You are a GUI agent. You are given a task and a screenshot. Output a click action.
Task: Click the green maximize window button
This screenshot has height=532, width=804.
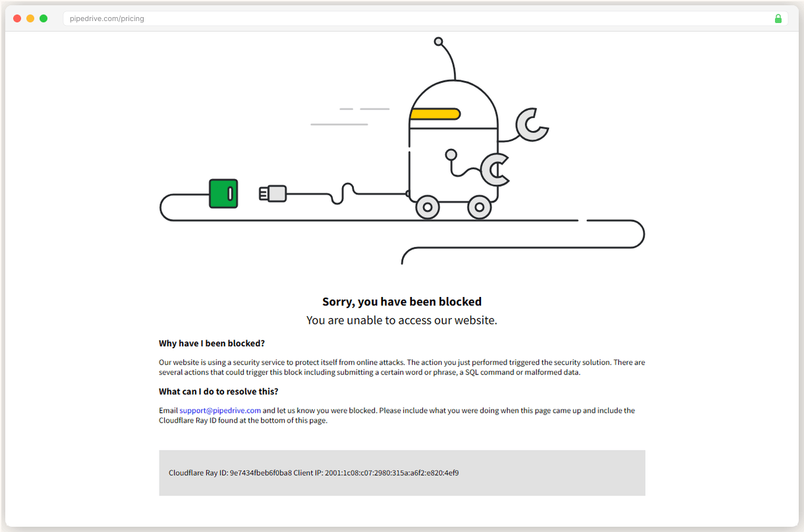(x=43, y=18)
